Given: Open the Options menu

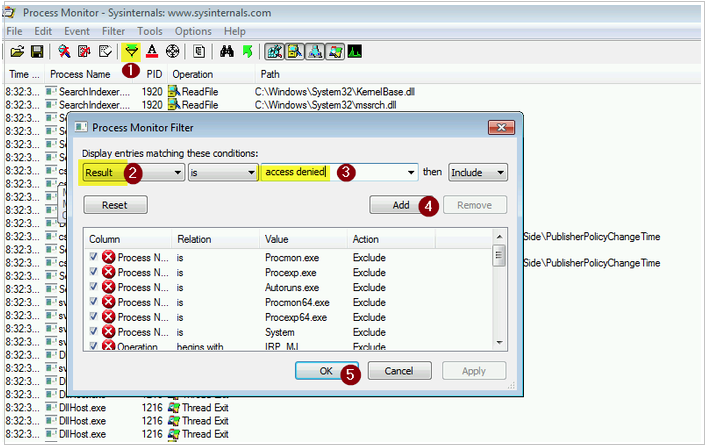Looking at the screenshot, I should (193, 31).
